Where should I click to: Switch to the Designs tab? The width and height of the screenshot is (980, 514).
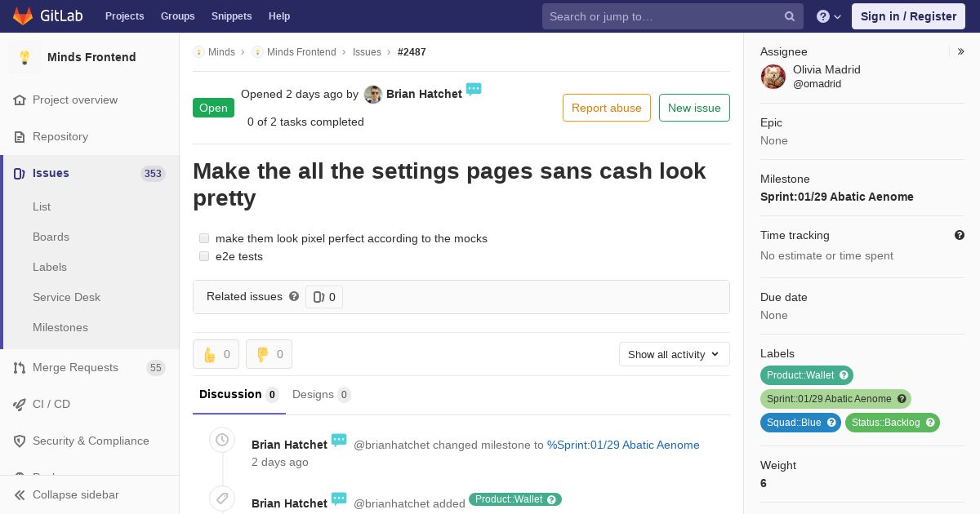pos(321,395)
